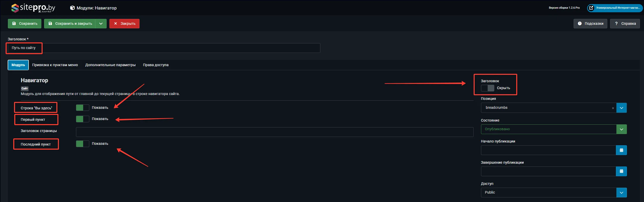Expand the Сохранить и закрыть dropdown arrow

pyautogui.click(x=101, y=23)
